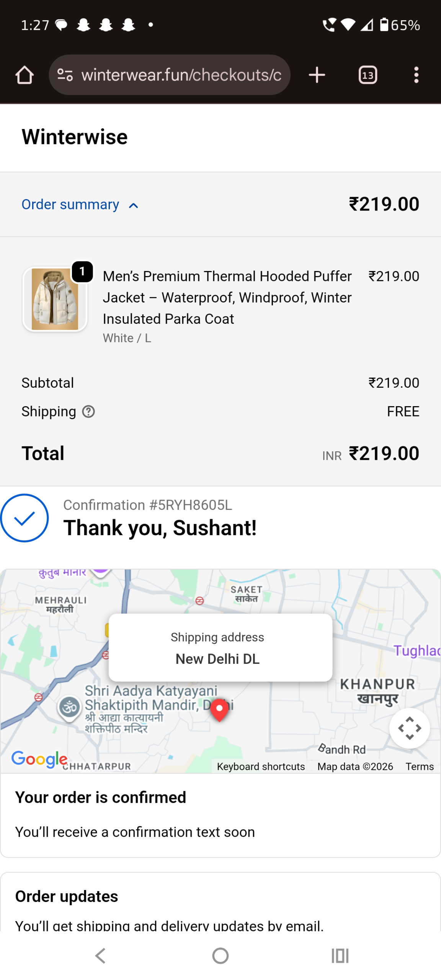
Task: Open the map Terms link
Action: (x=420, y=766)
